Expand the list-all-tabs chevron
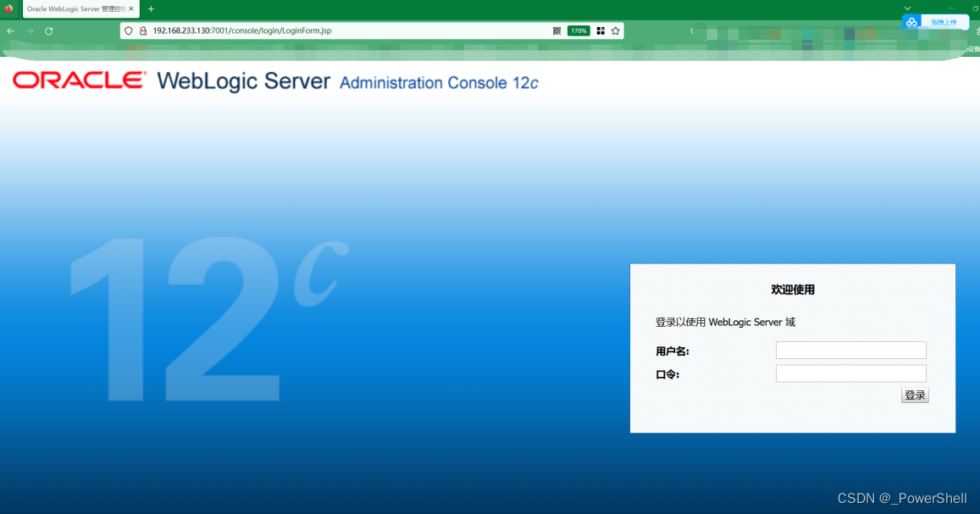This screenshot has width=980, height=514. click(907, 8)
